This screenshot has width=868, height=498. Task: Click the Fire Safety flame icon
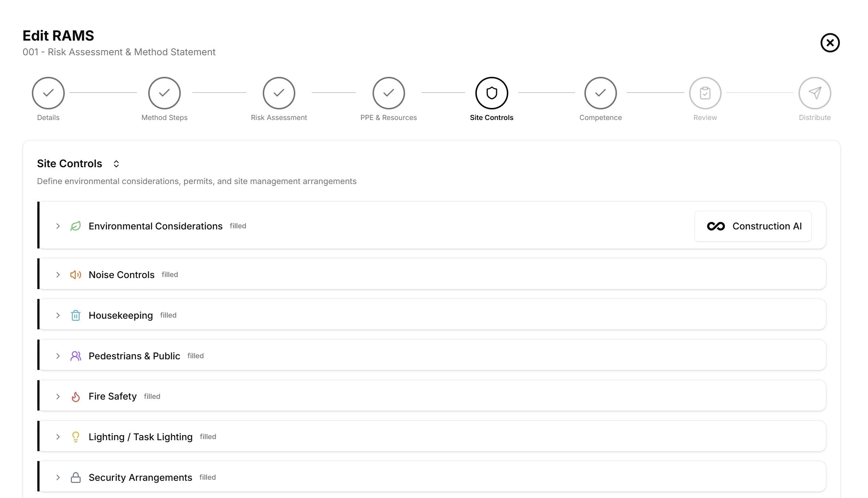pyautogui.click(x=76, y=396)
